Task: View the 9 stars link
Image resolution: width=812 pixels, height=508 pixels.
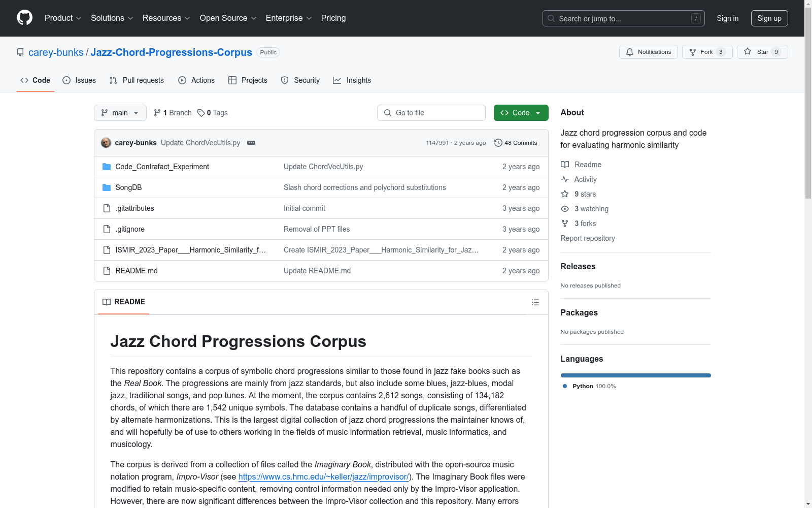Action: tap(579, 194)
